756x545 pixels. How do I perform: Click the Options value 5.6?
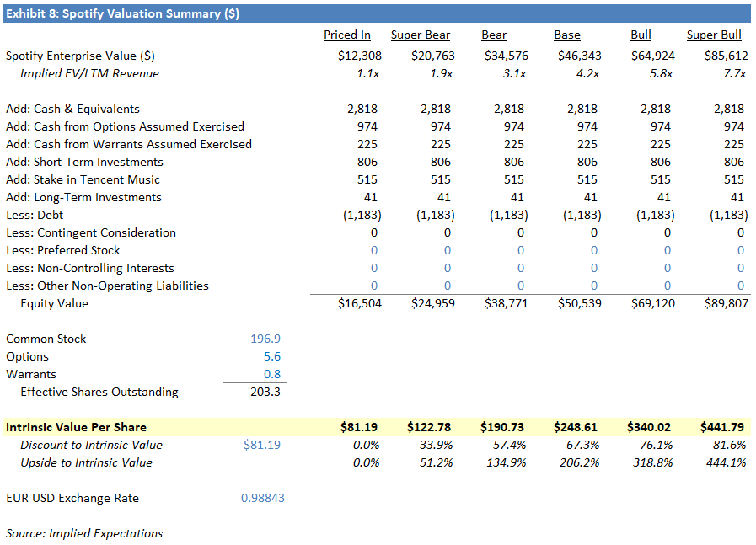click(x=271, y=356)
